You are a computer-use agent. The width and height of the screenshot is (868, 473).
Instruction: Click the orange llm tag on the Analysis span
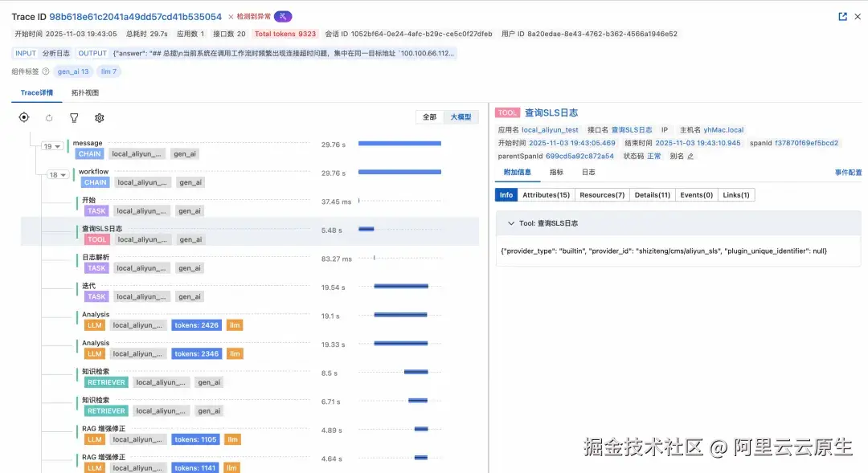pos(234,324)
